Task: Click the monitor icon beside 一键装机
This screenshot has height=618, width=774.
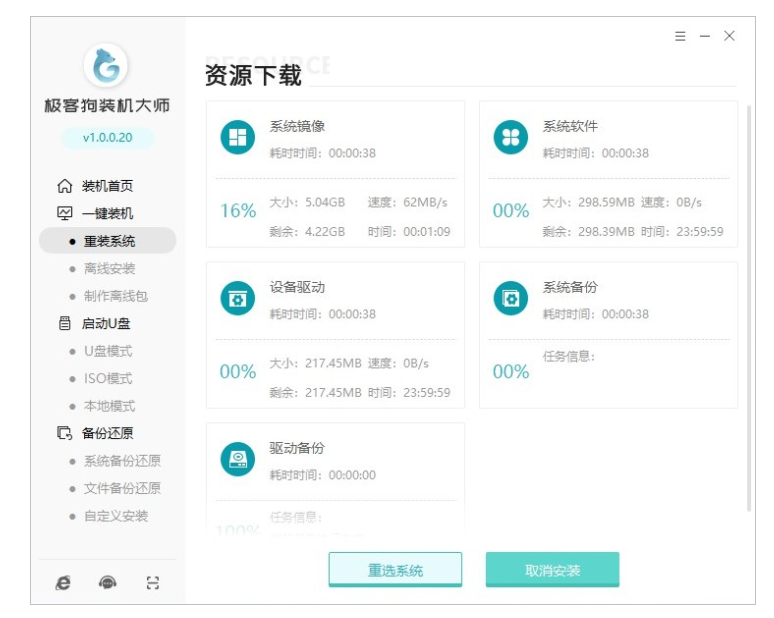Action: pos(65,213)
